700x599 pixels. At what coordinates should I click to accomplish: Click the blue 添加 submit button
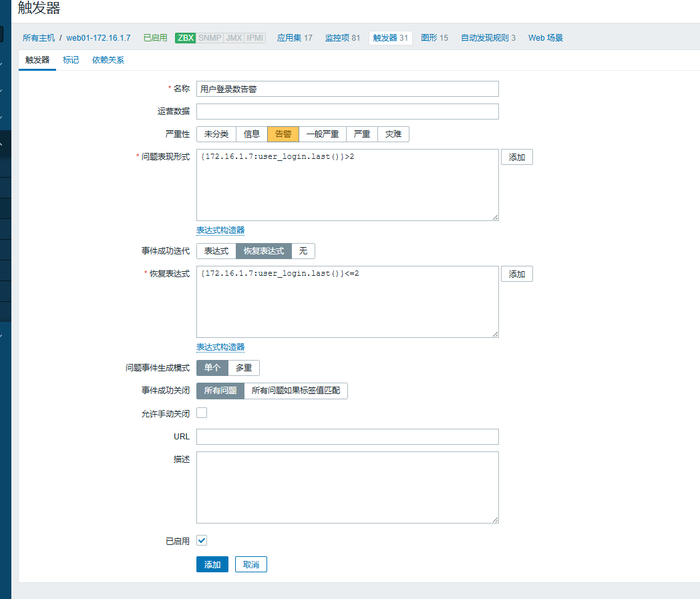coord(212,565)
